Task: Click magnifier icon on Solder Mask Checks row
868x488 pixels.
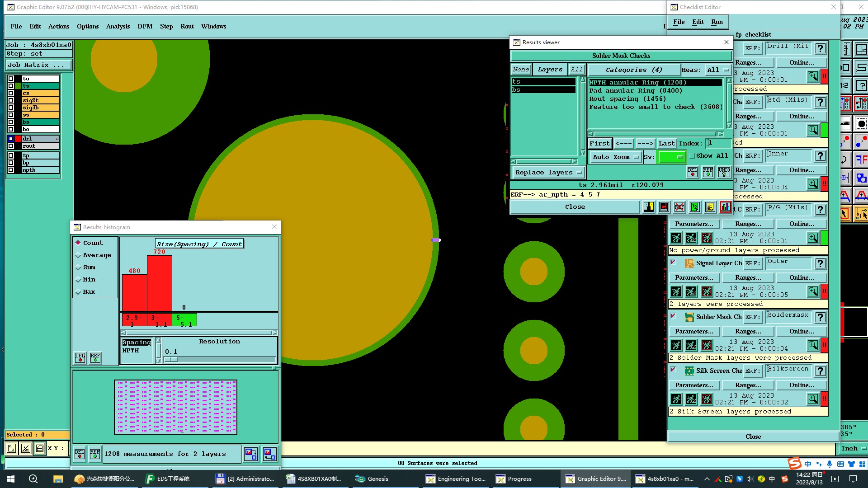Action: pyautogui.click(x=812, y=345)
